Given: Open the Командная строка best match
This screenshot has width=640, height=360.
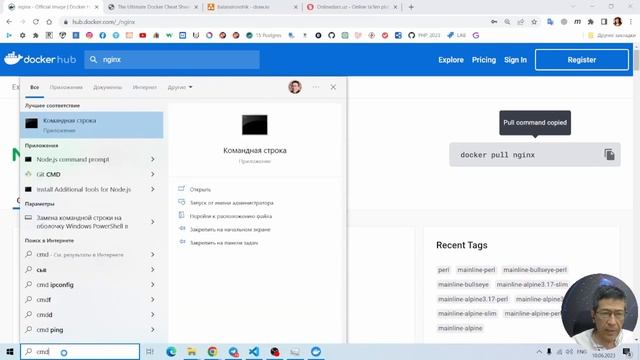Looking at the screenshot, I should pos(91,125).
